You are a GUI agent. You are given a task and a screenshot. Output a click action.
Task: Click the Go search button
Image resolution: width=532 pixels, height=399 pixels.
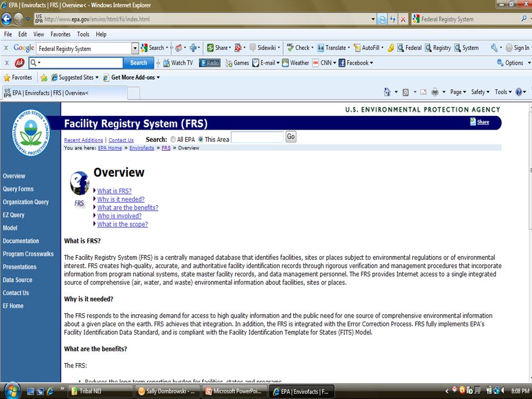point(291,137)
